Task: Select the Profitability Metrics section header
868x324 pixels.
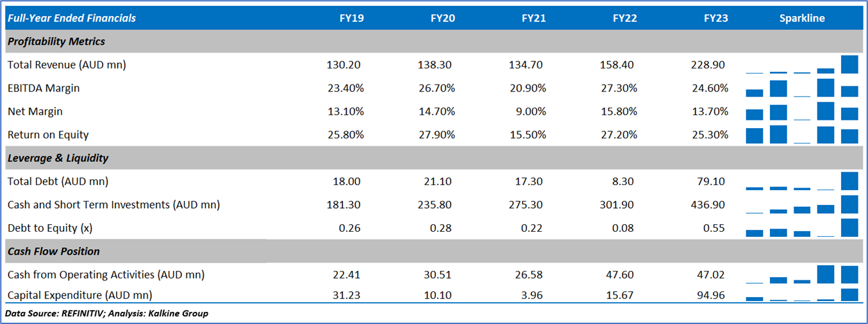Action: pos(56,42)
